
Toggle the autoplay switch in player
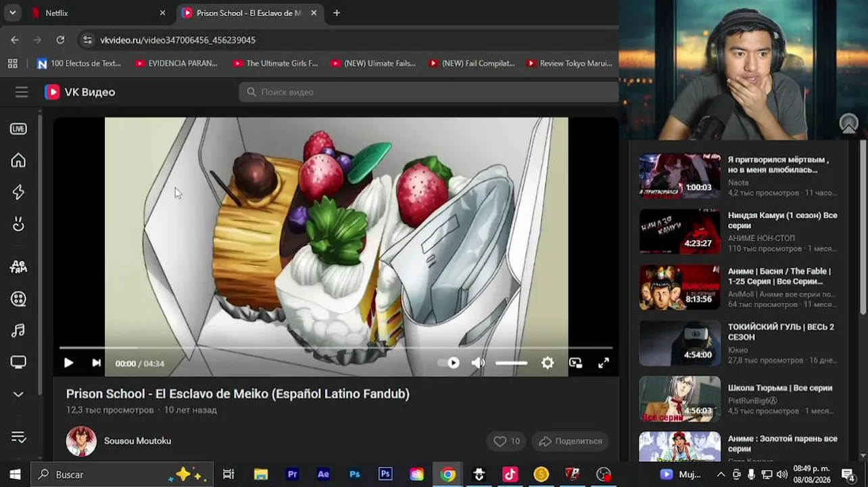tap(450, 363)
